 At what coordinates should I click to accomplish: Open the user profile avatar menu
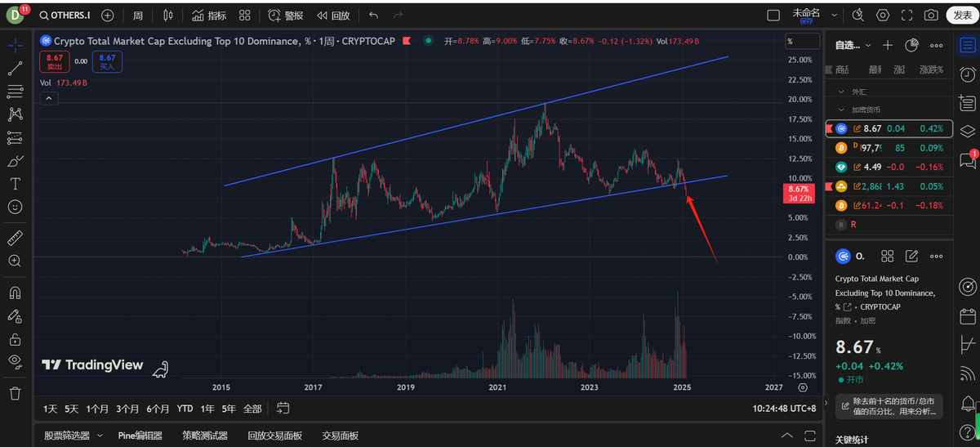[15, 15]
